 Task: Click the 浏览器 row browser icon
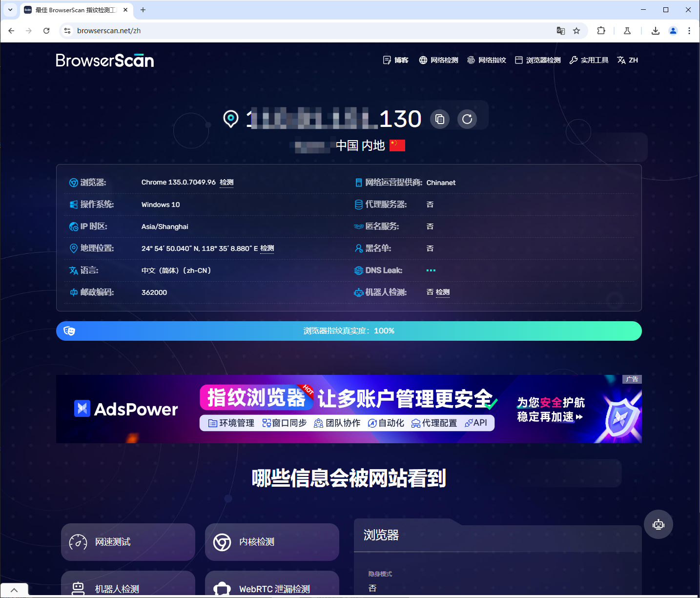click(x=74, y=183)
